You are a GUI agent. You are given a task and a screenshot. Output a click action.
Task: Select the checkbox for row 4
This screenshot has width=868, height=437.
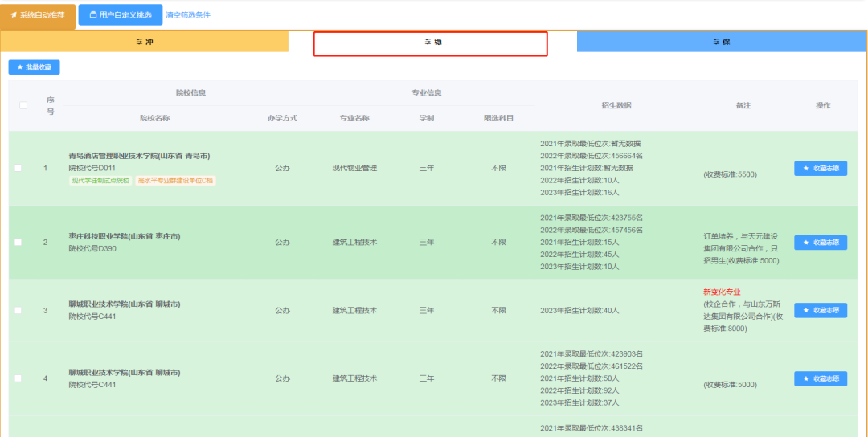[18, 378]
